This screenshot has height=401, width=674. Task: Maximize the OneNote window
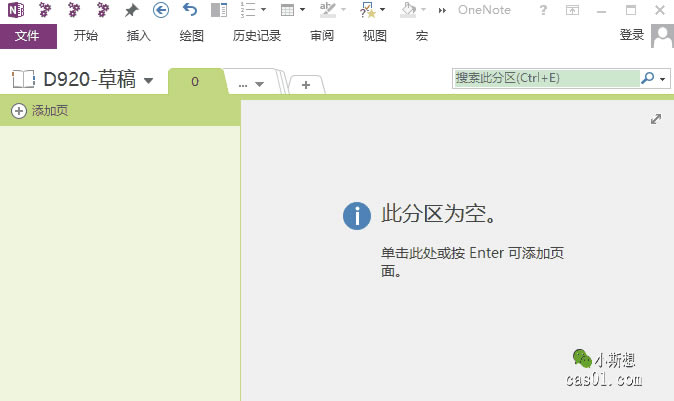[631, 10]
